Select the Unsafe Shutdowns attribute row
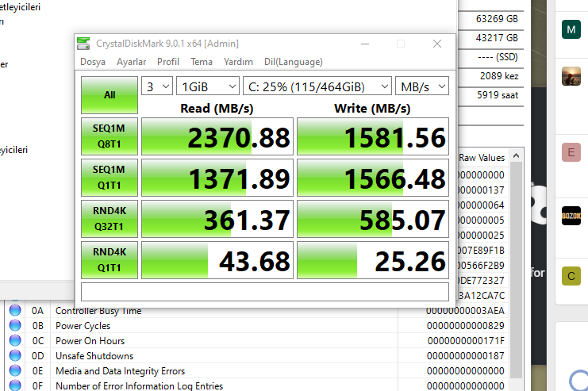This screenshot has height=391, width=588. point(256,356)
